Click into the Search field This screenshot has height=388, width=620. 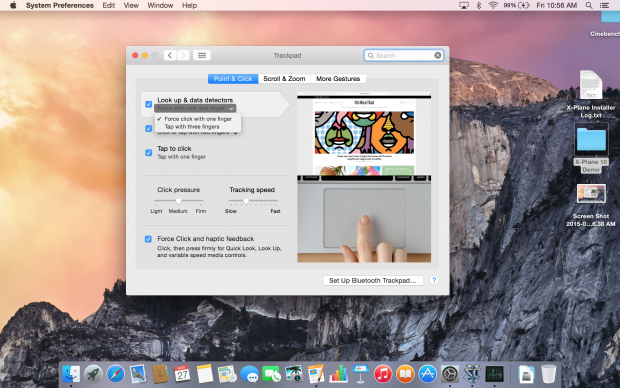(403, 55)
